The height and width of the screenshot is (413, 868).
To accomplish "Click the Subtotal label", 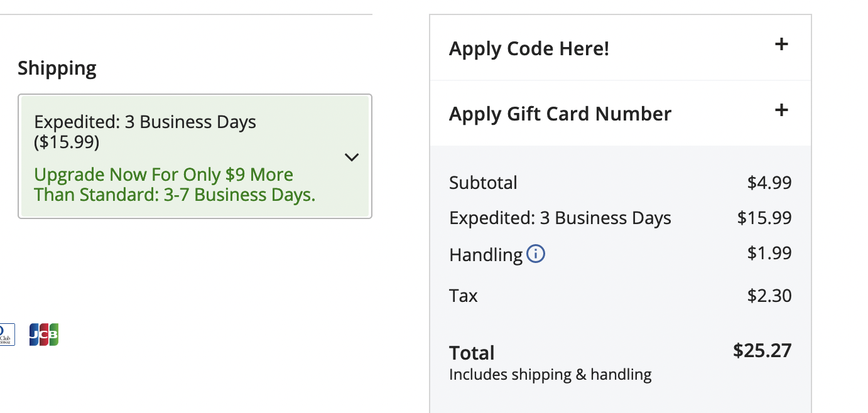I will (483, 183).
